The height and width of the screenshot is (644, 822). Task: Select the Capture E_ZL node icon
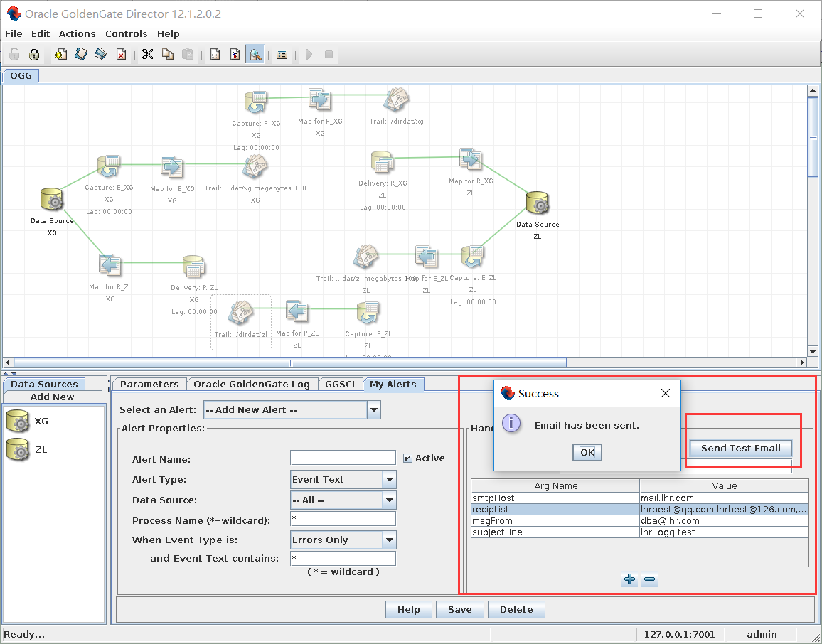[x=472, y=257]
